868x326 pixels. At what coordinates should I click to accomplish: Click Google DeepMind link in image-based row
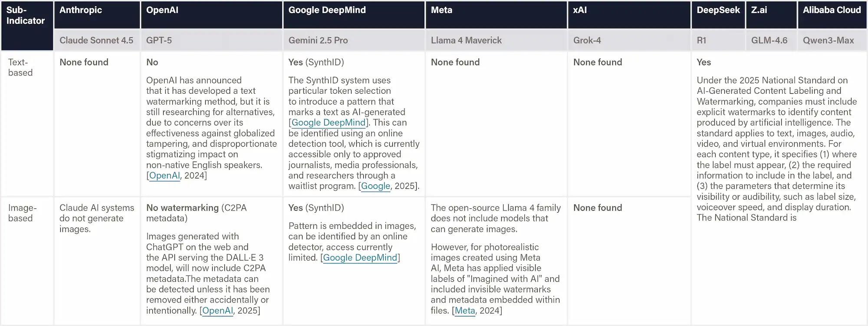click(x=360, y=258)
